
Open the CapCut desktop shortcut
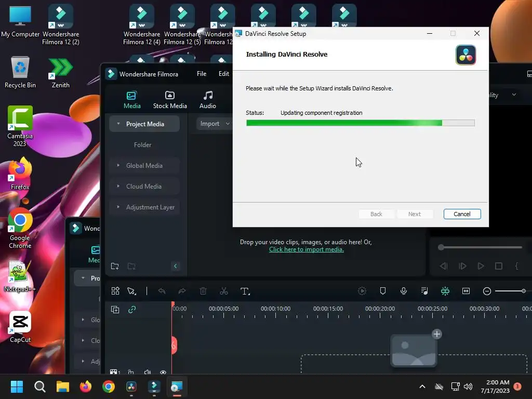pos(20,327)
